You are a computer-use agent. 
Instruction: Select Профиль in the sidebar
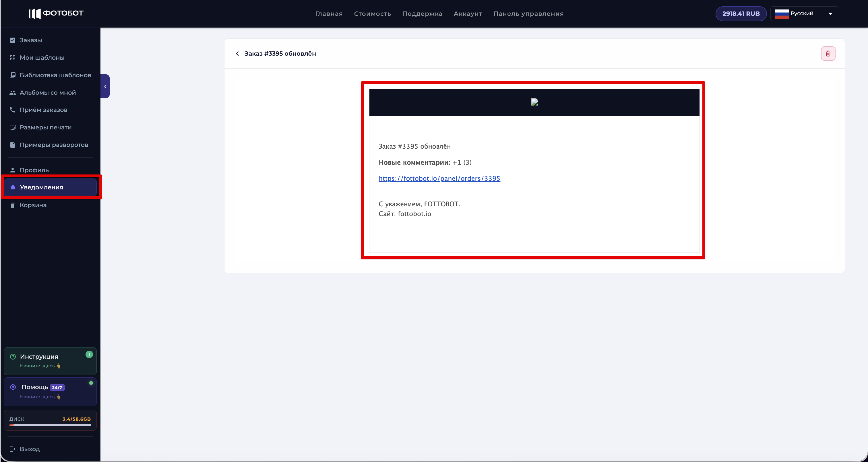click(51, 170)
